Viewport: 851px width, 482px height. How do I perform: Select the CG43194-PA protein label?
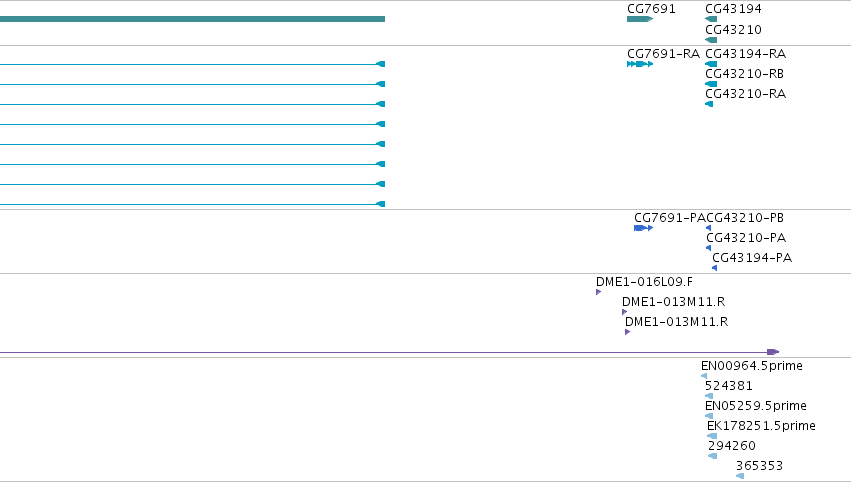752,258
